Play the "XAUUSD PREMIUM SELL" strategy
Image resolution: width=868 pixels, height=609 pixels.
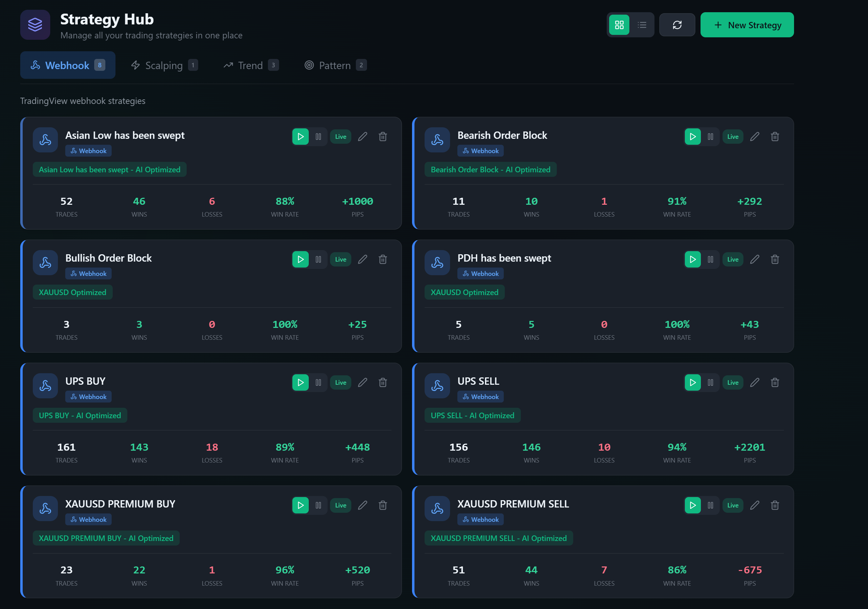pos(692,505)
